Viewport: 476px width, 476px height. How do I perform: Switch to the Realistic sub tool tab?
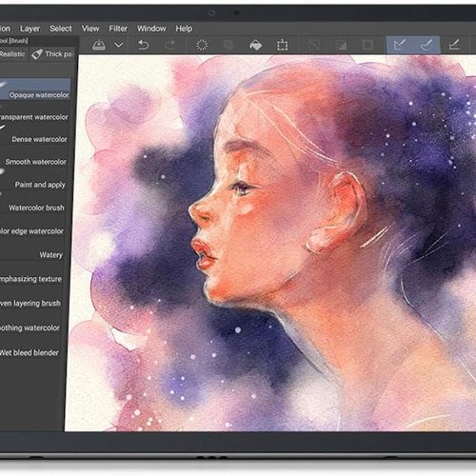[x=12, y=54]
